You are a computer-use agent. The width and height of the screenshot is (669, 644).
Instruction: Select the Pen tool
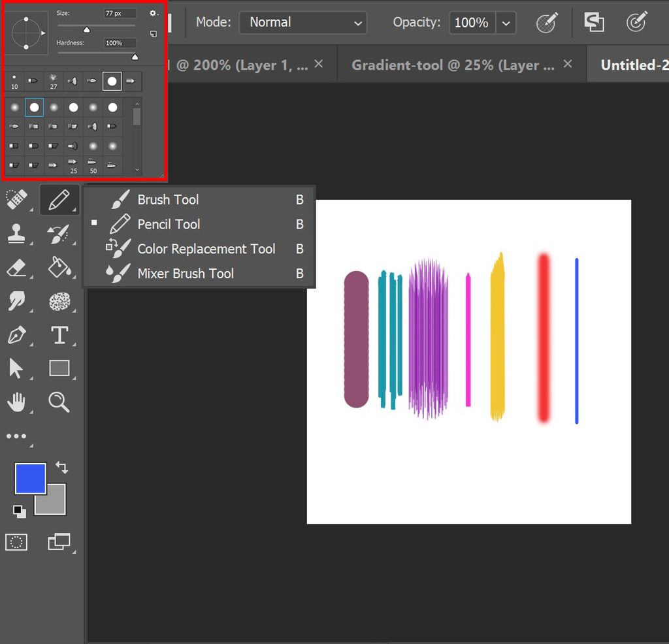click(18, 335)
